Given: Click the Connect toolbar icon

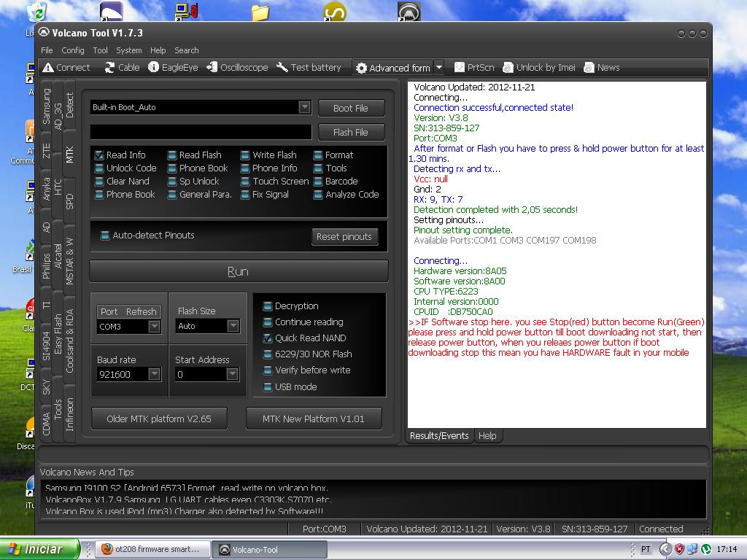Looking at the screenshot, I should click(48, 68).
